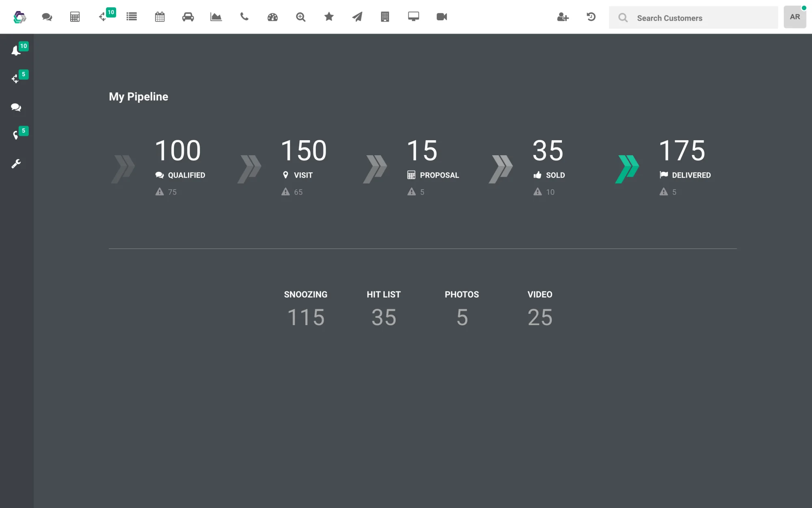This screenshot has height=508, width=812.
Task: Click the warning count 65 under Visit
Action: [x=292, y=192]
